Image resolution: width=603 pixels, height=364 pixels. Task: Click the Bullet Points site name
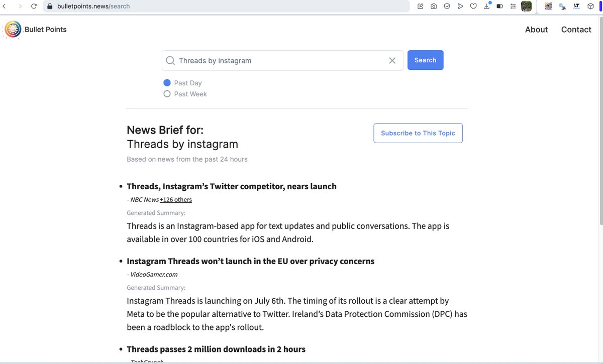pos(45,30)
